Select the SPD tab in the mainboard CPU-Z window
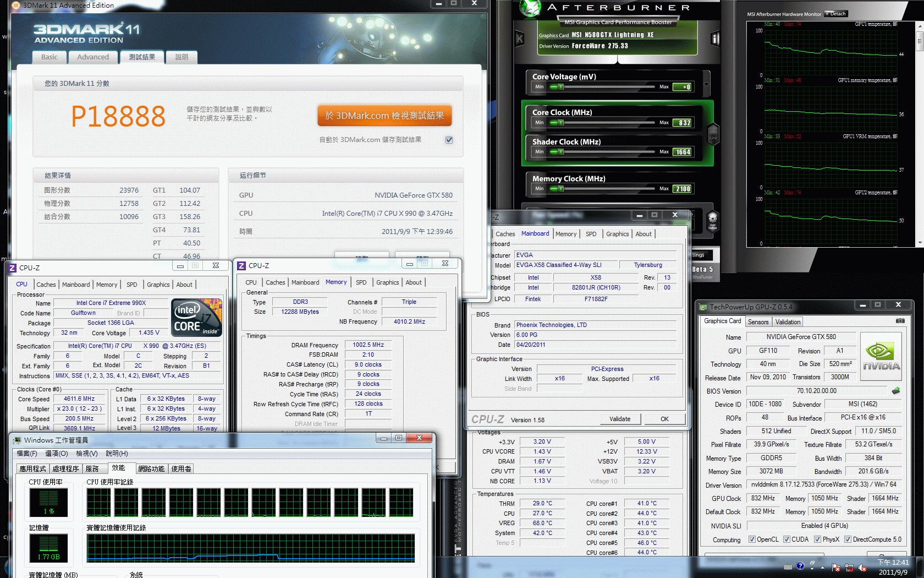924x578 pixels. 591,234
